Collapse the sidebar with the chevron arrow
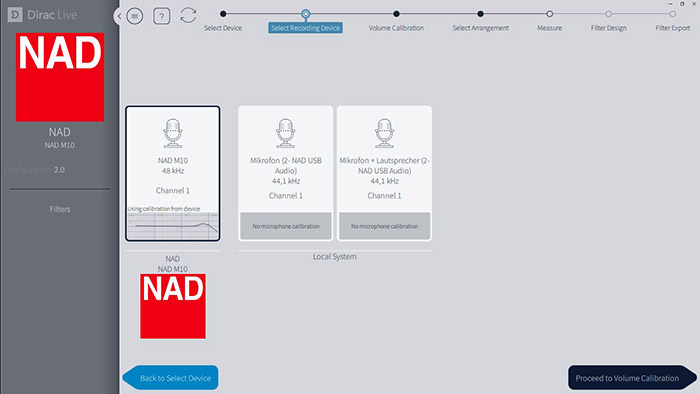 119,17
